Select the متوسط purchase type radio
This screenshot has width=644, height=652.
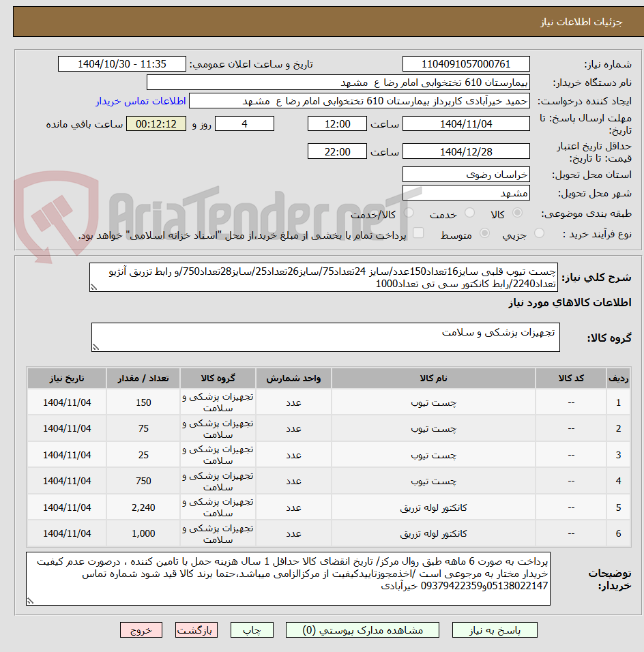484,233
